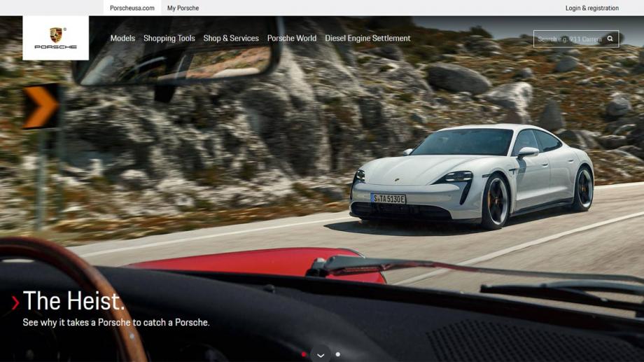Click the subtitle about catching a Porsche
The height and width of the screenshot is (362, 644).
coord(115,323)
